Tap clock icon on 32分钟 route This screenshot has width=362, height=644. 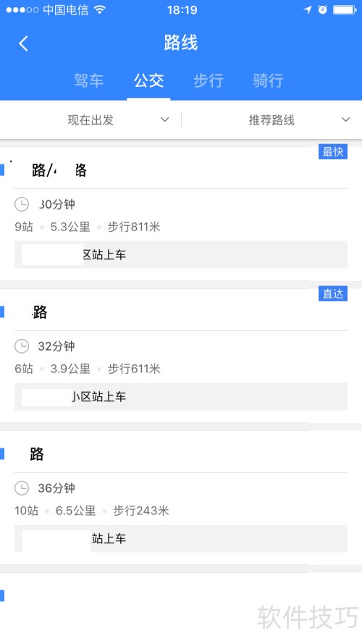click(x=22, y=346)
